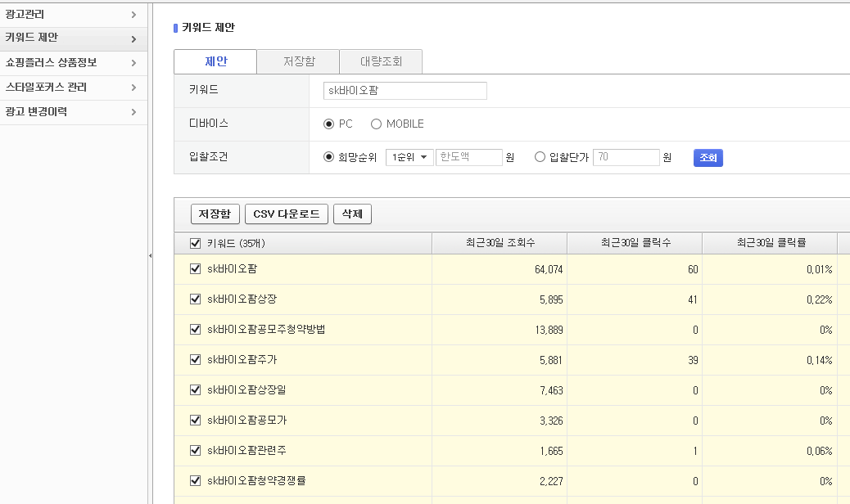Click the sk바이오팜공모주청약방법 keyword text
Viewport: 850px width, 504px height.
pos(266,330)
